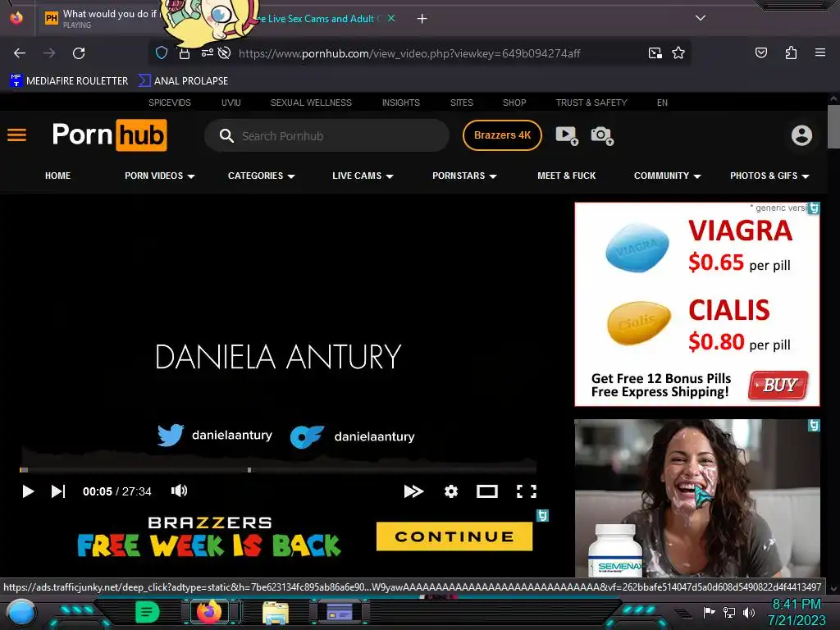Click the timeline marker on the progress bar

249,470
